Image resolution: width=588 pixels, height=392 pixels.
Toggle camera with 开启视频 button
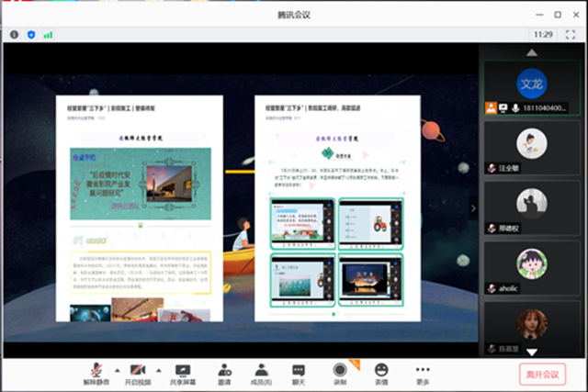(x=138, y=369)
